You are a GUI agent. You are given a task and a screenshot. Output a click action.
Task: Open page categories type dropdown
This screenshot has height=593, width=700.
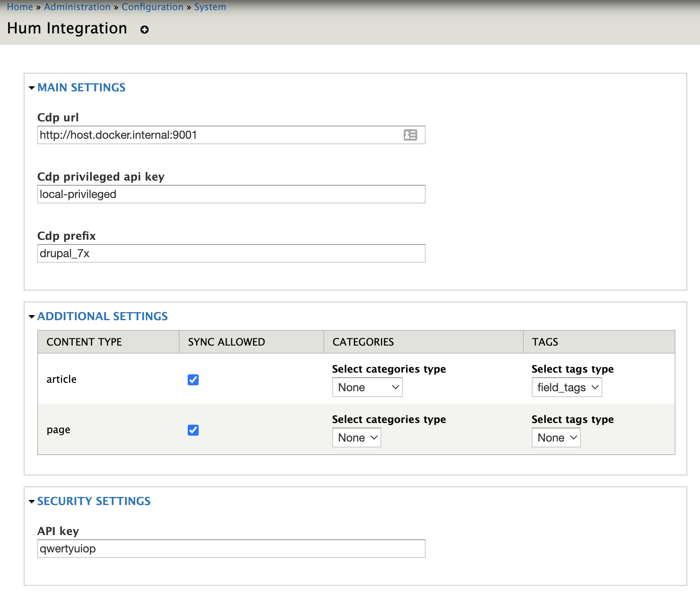[x=357, y=438]
